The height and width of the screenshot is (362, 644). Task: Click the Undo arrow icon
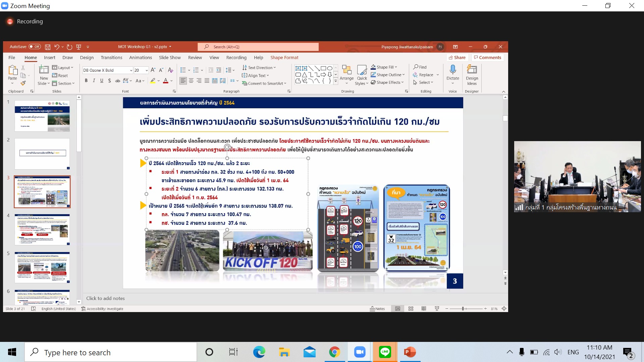click(x=57, y=47)
